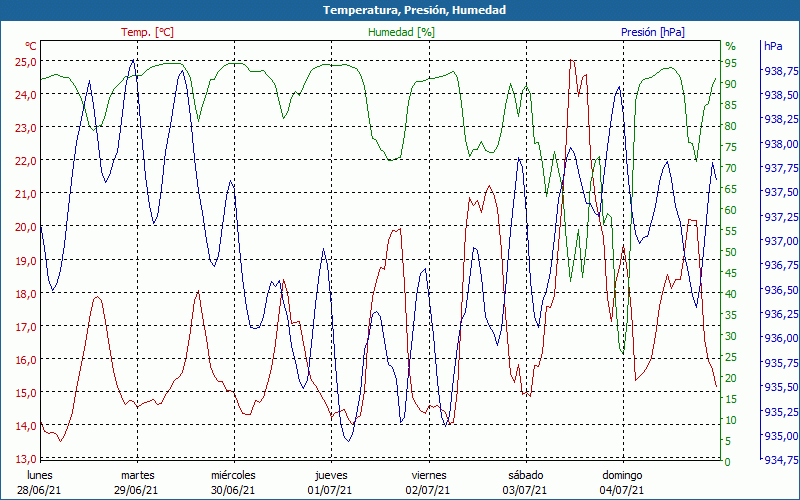Click the 'martes' day label
Viewport: 800px width, 500px height.
137,476
